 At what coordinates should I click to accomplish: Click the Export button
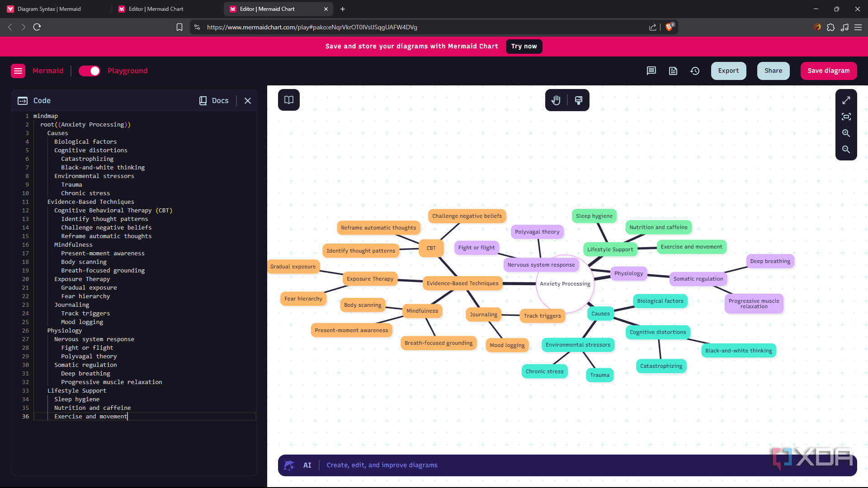tap(728, 71)
